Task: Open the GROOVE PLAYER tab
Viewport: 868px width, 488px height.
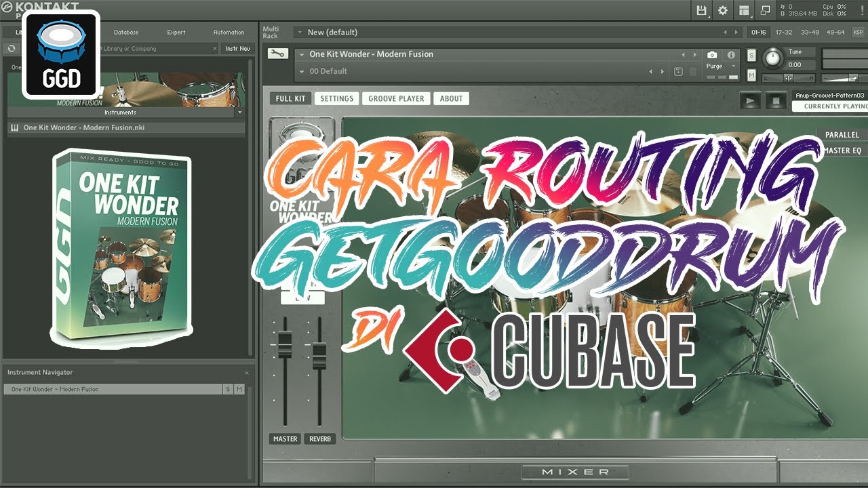Action: (x=396, y=98)
